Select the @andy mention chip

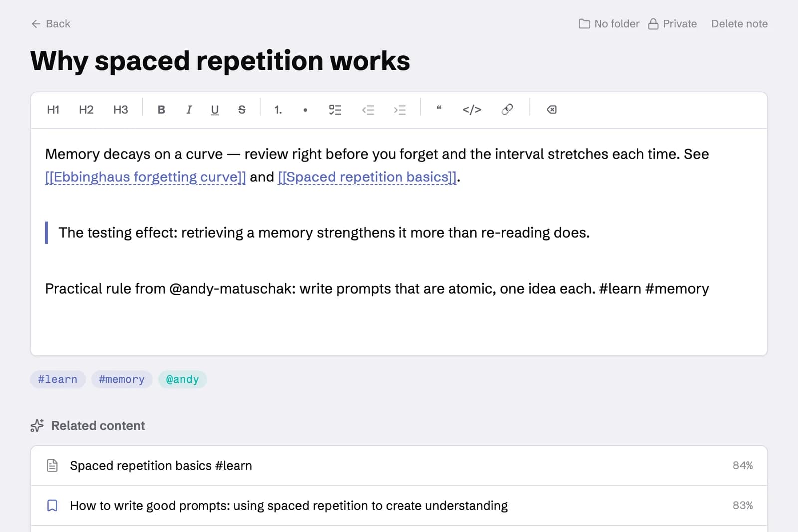click(182, 379)
